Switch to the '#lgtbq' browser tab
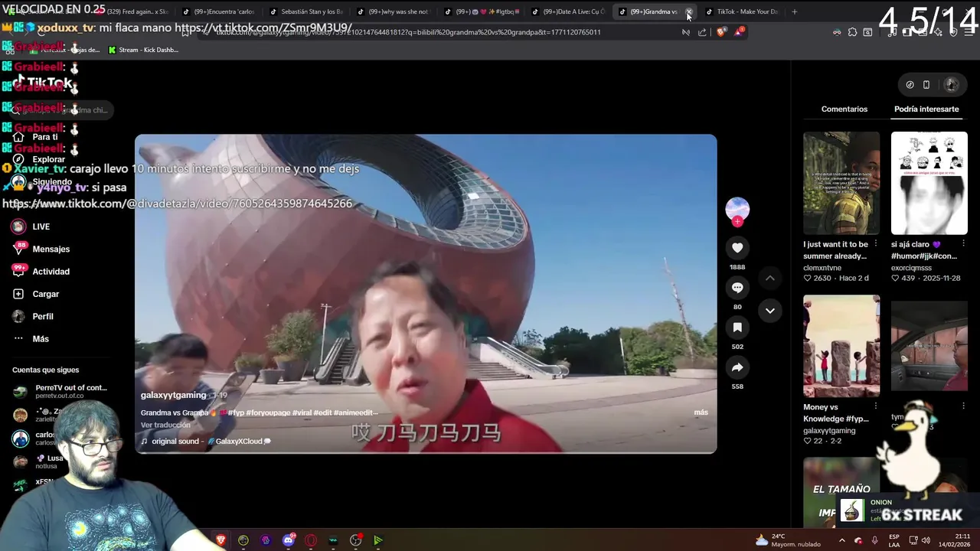The image size is (980, 551). coord(482,11)
